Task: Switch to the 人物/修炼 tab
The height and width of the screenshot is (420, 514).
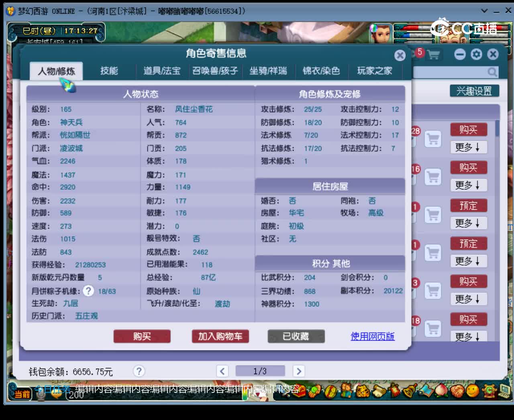Action: tap(56, 71)
